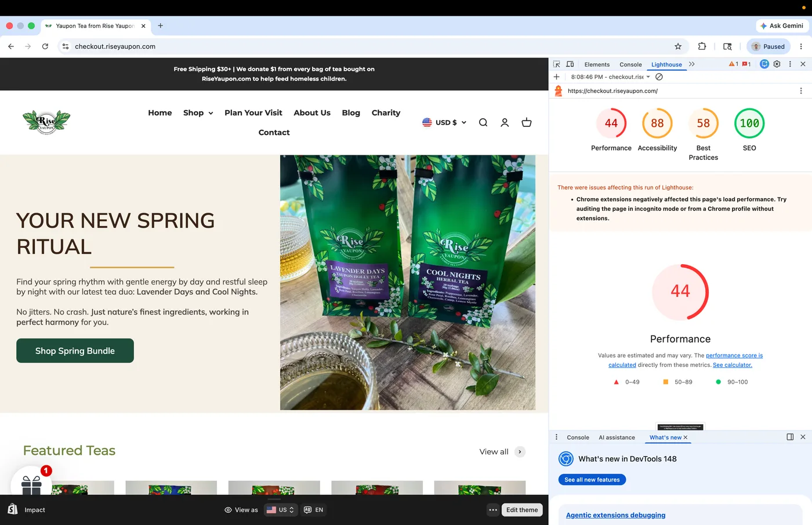Click the Best Practices 58 gauge
Image resolution: width=812 pixels, height=525 pixels.
[704, 123]
